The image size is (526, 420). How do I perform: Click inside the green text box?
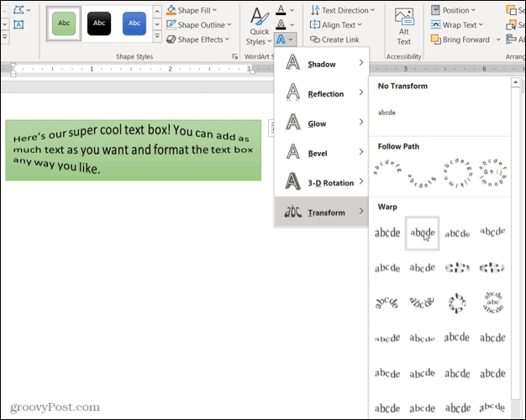tap(133, 150)
